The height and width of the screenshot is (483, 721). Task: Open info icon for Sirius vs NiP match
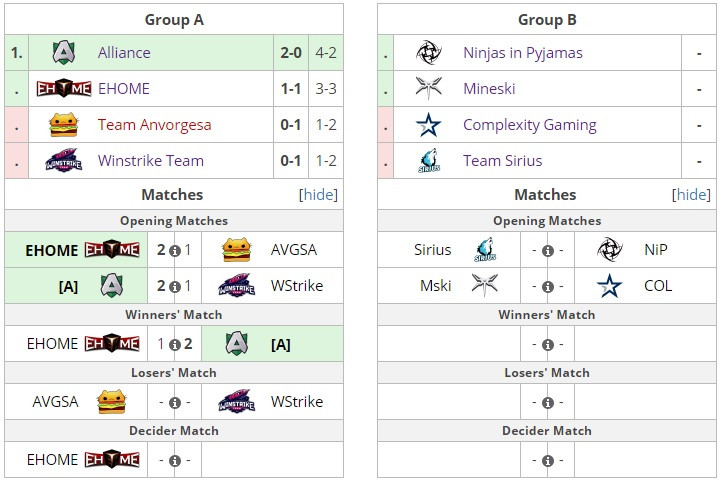547,251
